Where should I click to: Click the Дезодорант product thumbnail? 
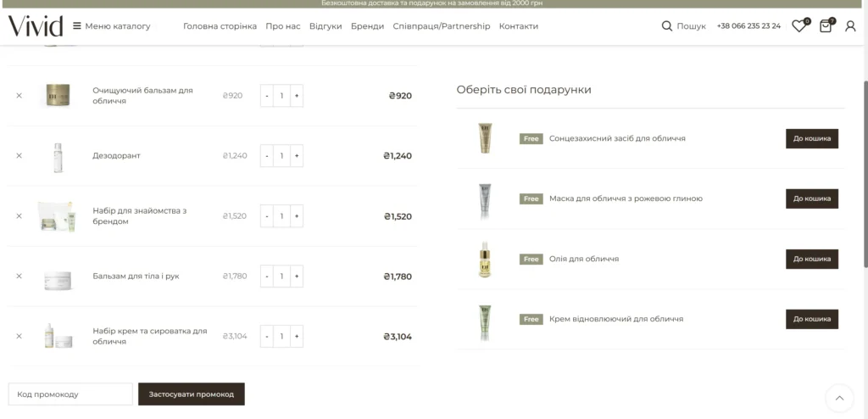coord(58,158)
